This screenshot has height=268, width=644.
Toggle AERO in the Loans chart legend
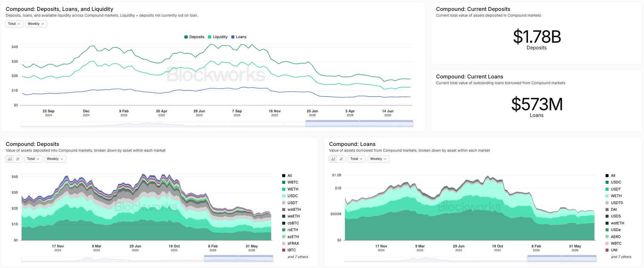(x=613, y=237)
